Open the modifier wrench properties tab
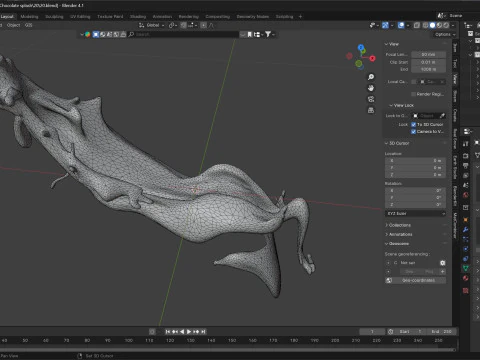The height and width of the screenshot is (360, 480). (465, 230)
